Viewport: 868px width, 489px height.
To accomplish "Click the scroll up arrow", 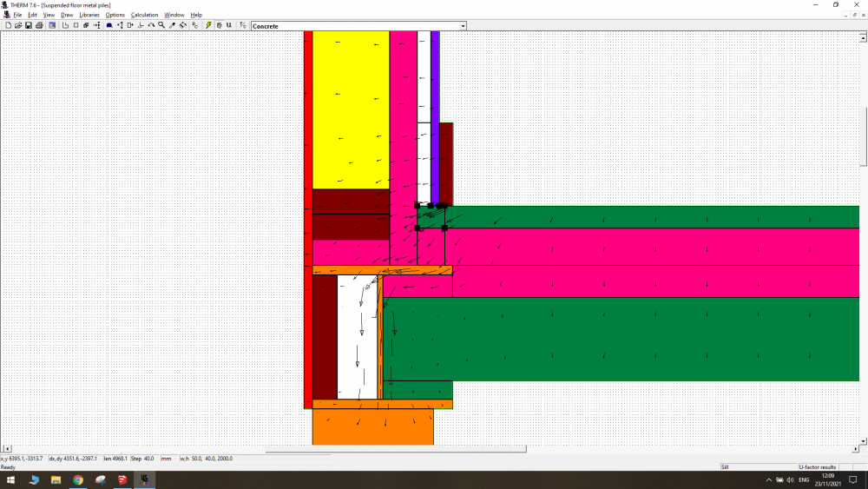I will pyautogui.click(x=863, y=37).
